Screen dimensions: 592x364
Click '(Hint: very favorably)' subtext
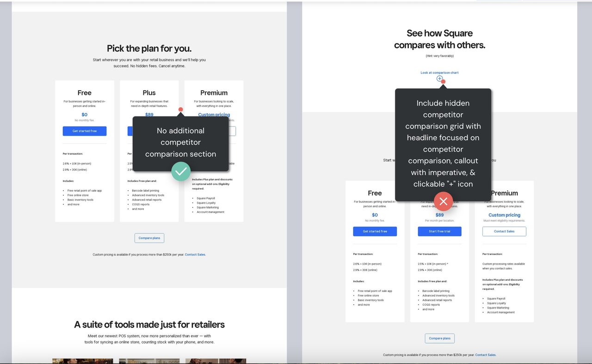click(439, 56)
